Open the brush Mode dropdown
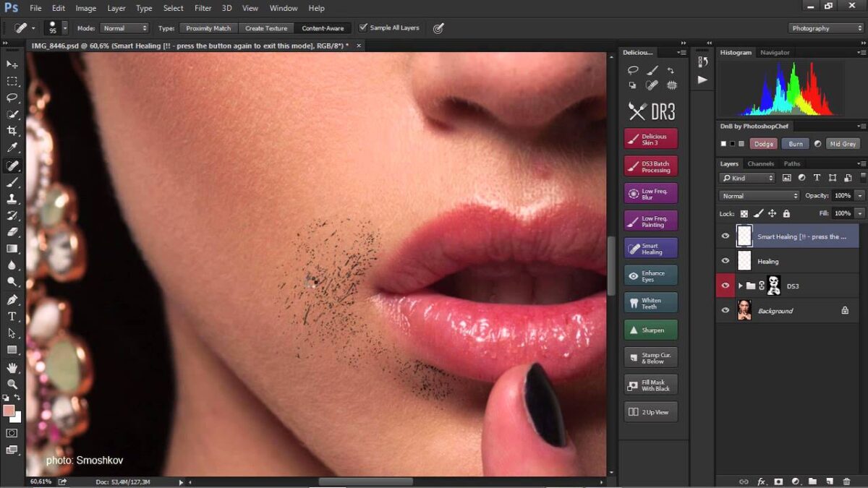The height and width of the screenshot is (488, 868). 124,28
